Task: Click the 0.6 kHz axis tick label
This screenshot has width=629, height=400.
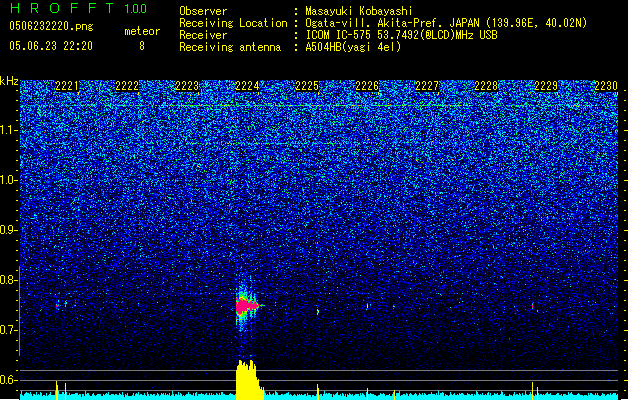Action: tap(9, 380)
